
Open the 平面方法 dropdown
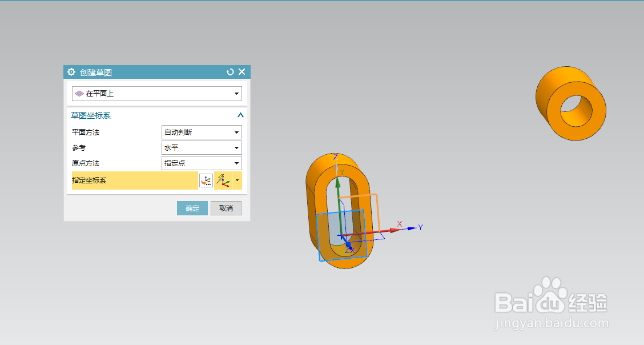coord(202,133)
